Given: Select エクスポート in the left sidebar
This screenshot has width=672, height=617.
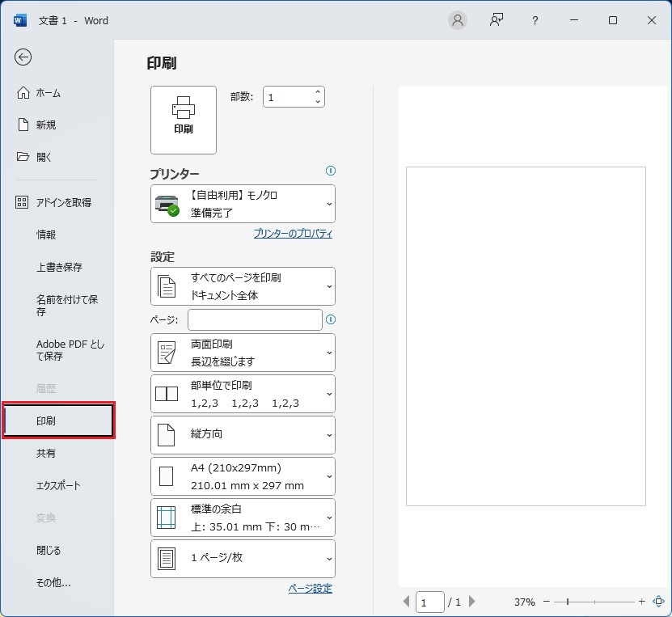Looking at the screenshot, I should coord(58,485).
